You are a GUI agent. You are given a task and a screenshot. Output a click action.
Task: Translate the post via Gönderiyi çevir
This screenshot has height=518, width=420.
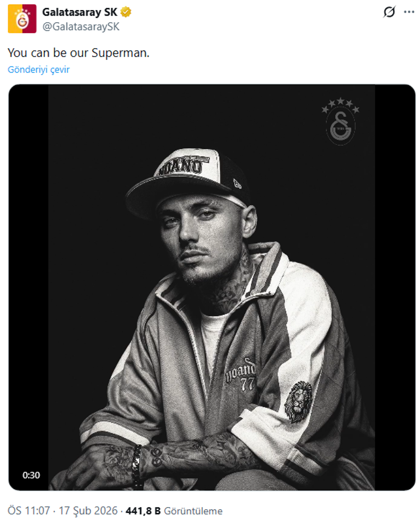coord(39,70)
